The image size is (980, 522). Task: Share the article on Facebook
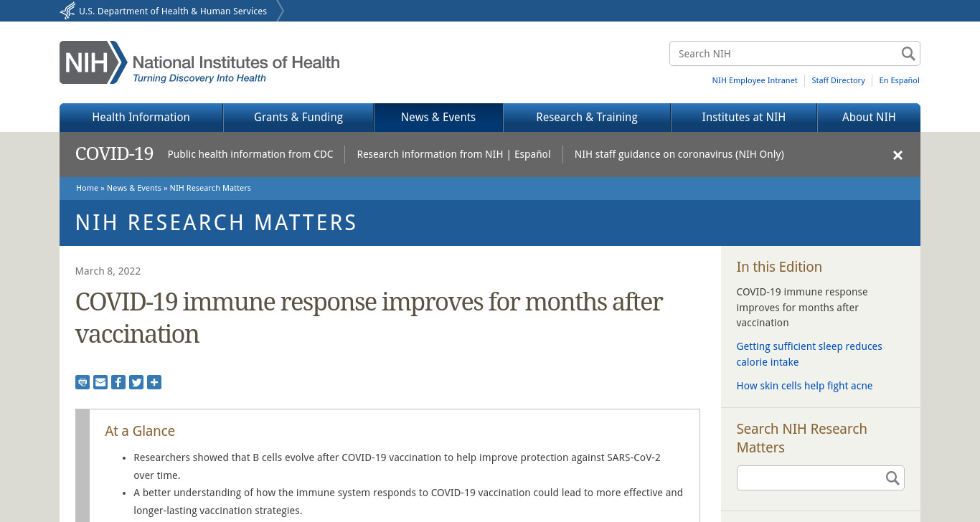(x=118, y=382)
